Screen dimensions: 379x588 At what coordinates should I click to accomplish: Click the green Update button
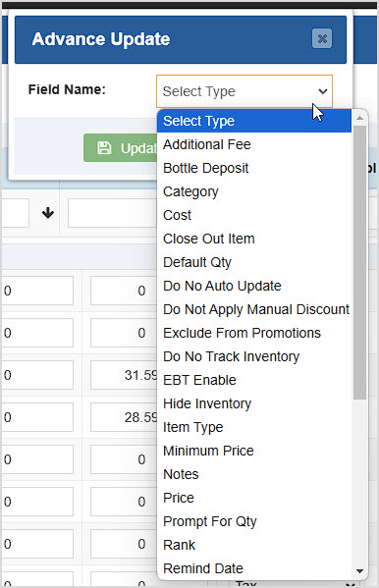121,148
